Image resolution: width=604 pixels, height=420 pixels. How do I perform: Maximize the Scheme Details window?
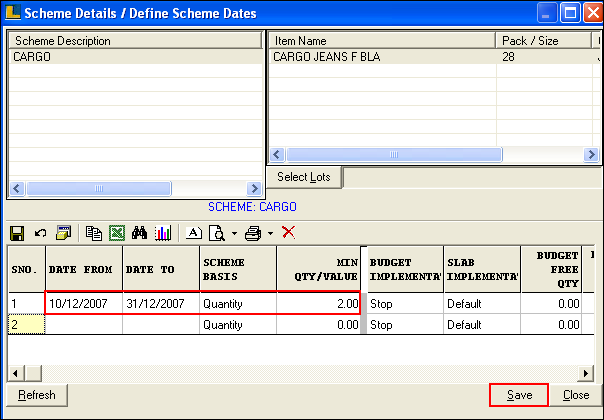(570, 13)
